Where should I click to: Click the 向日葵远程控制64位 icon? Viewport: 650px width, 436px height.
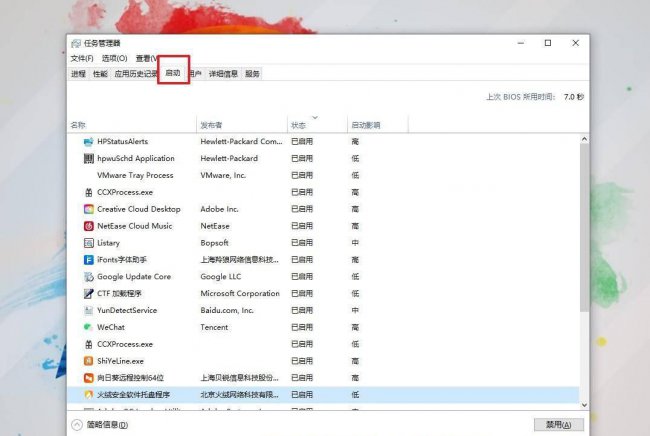click(x=88, y=378)
